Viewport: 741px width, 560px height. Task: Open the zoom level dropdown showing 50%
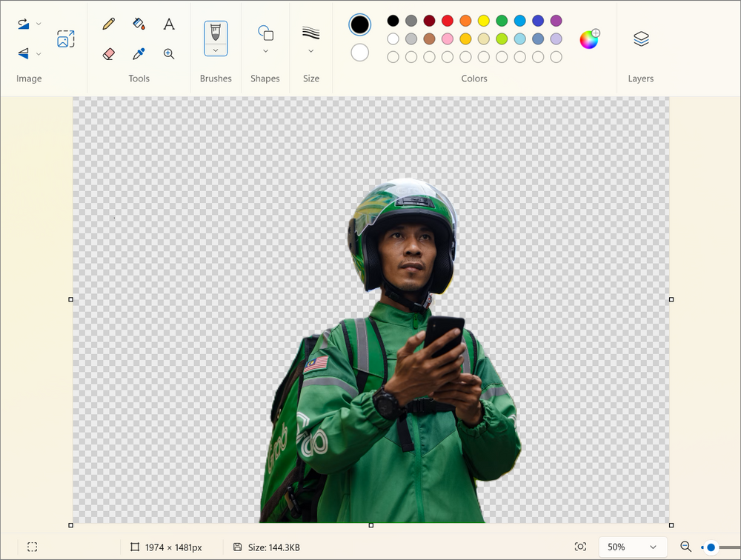(633, 547)
